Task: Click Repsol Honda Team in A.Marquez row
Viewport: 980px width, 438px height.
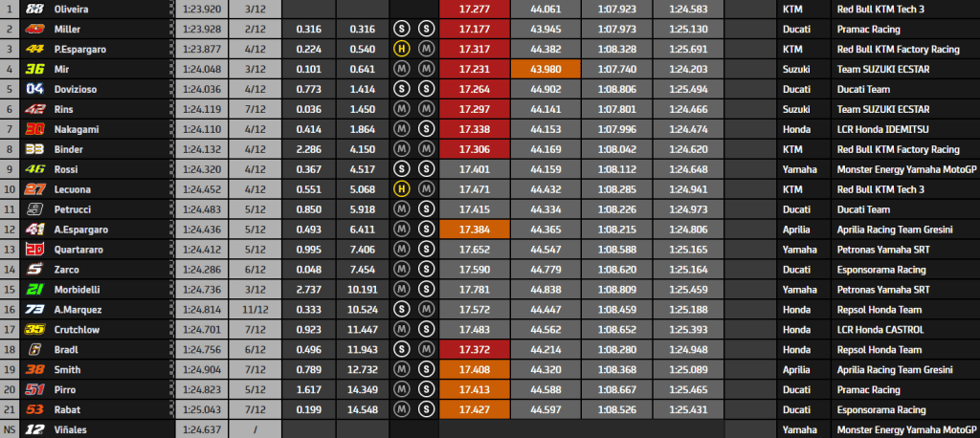Action: click(x=871, y=309)
